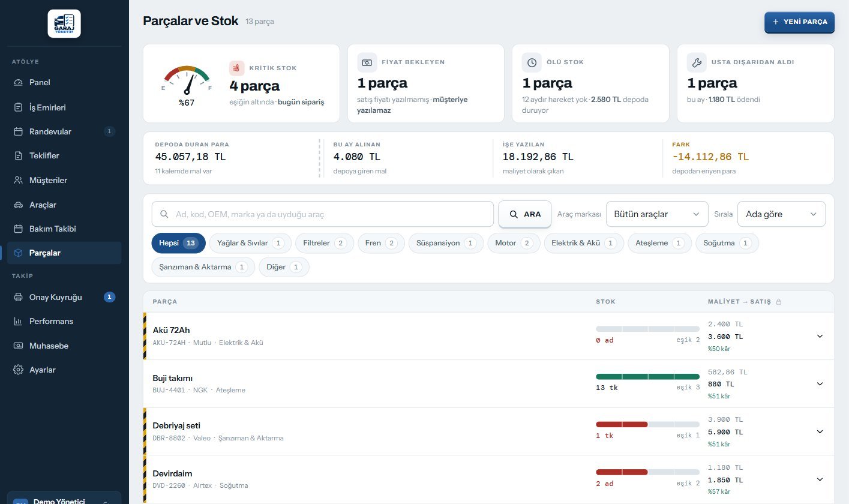Open the Sırala Ada göre dropdown
Image resolution: width=849 pixels, height=504 pixels.
click(x=781, y=214)
